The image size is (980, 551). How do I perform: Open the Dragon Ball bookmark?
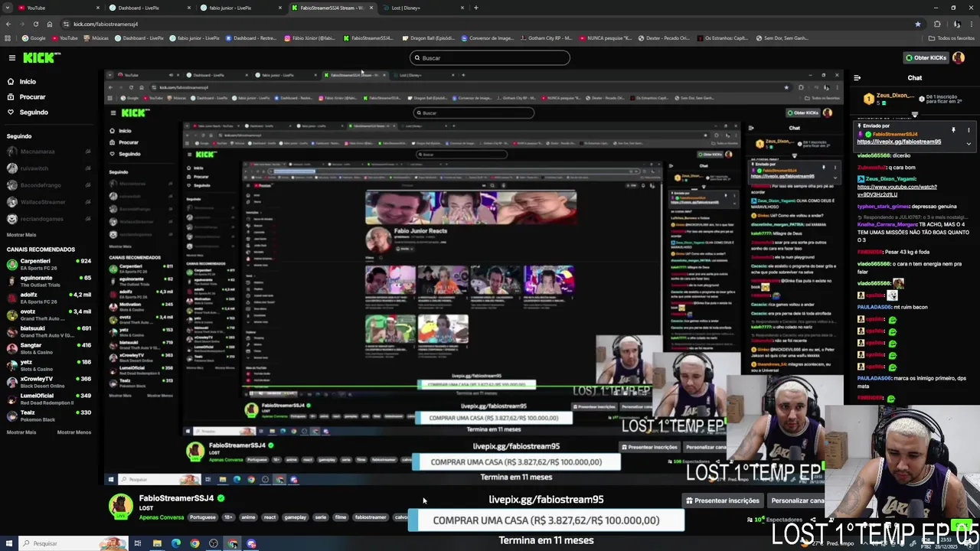tap(427, 37)
